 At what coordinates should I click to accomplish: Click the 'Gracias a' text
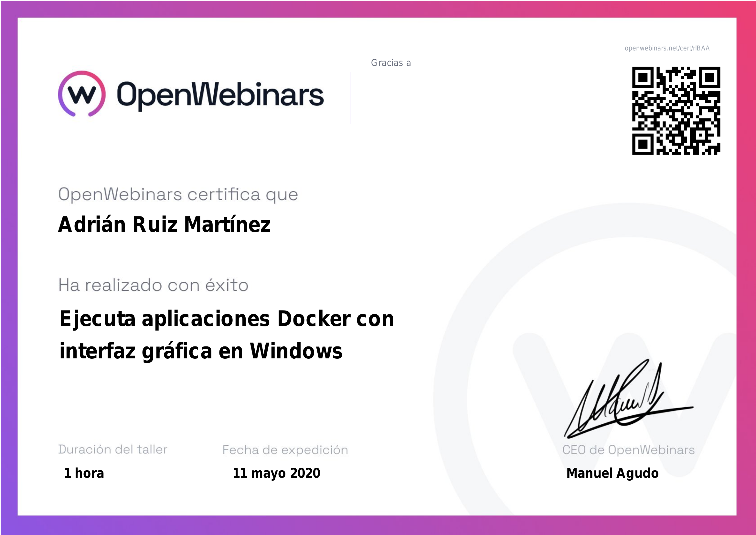(x=391, y=63)
